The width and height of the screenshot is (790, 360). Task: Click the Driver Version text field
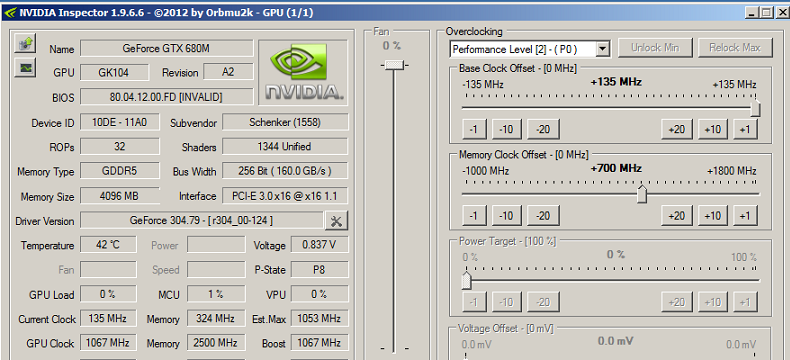202,221
